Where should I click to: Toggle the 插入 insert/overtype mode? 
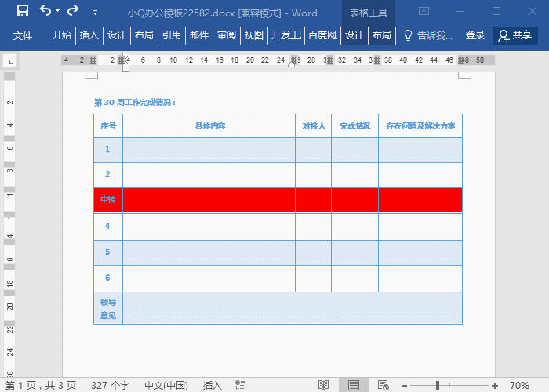tap(213, 386)
